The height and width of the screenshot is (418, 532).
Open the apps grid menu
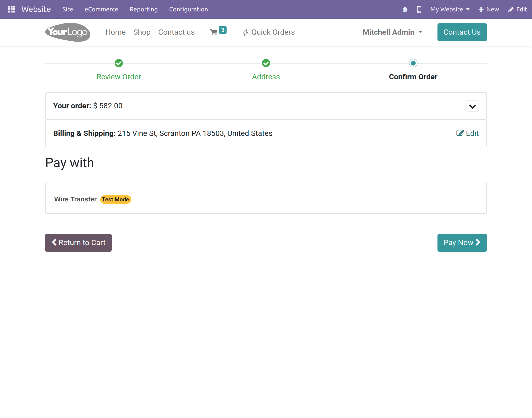point(11,9)
